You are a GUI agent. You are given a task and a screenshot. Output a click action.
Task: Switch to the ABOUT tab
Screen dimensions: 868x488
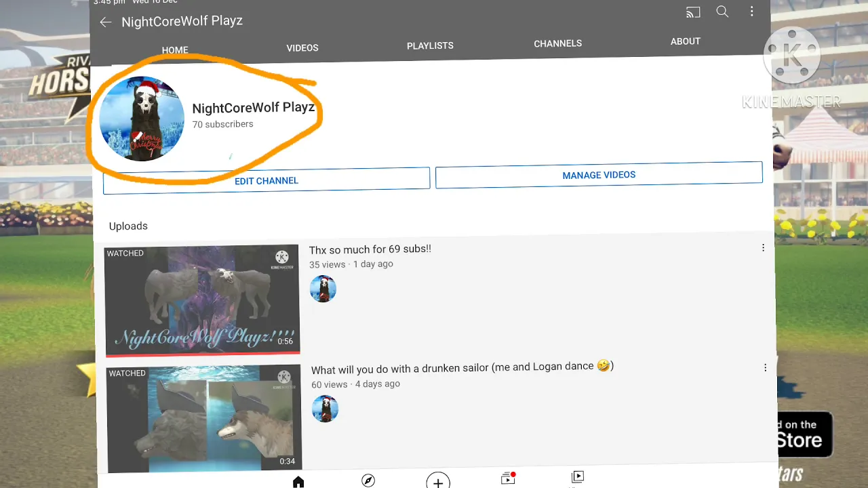pyautogui.click(x=685, y=41)
